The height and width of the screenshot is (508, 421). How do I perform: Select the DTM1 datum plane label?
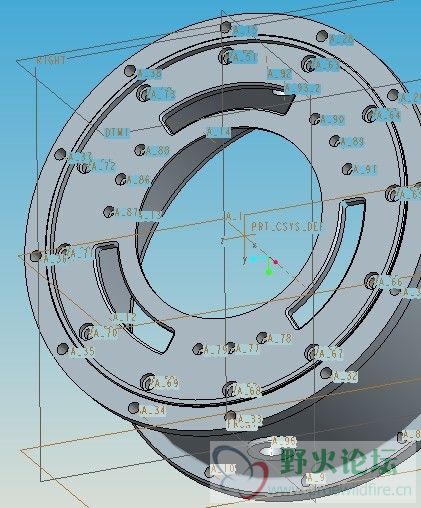click(117, 133)
